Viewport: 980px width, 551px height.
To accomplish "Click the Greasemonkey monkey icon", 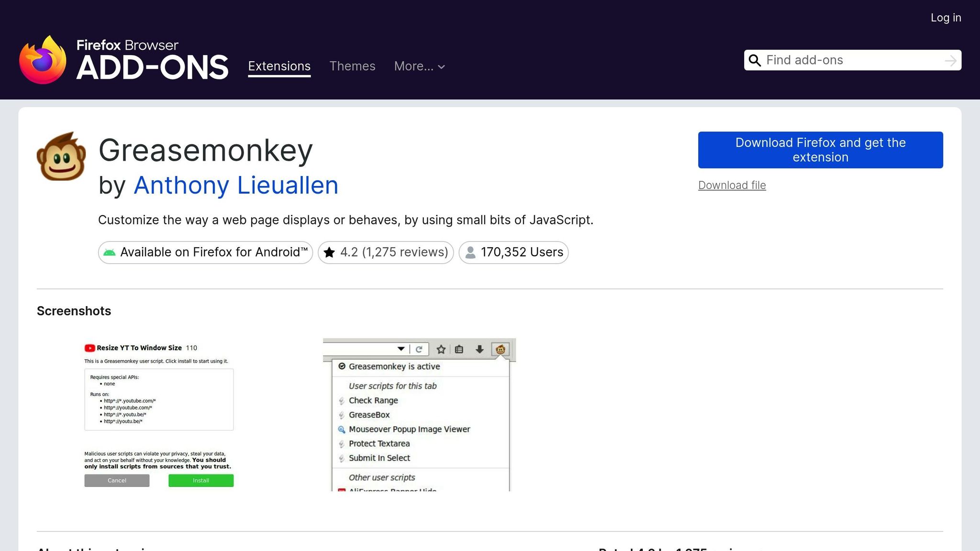I will pyautogui.click(x=61, y=157).
